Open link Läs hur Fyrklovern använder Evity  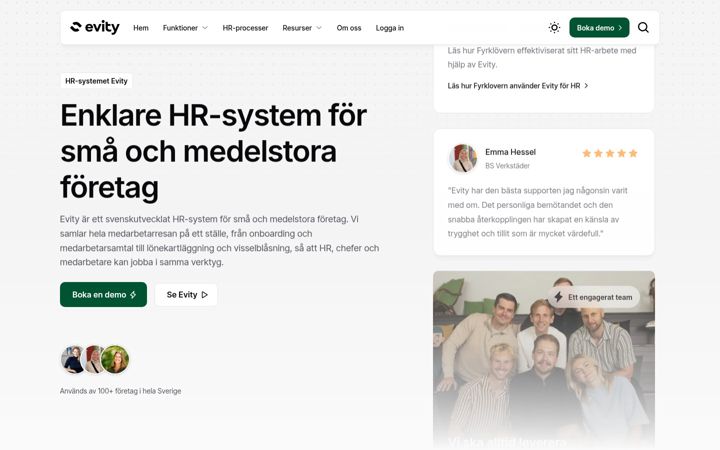click(x=518, y=86)
